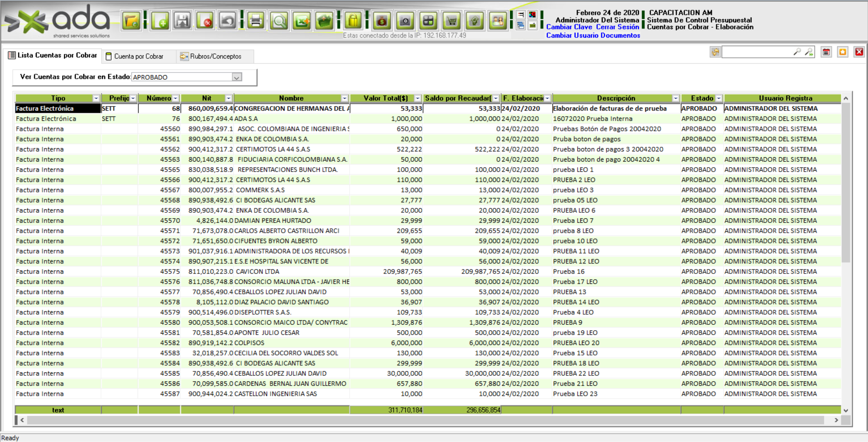Open Valor Total column filter arrow

point(417,98)
